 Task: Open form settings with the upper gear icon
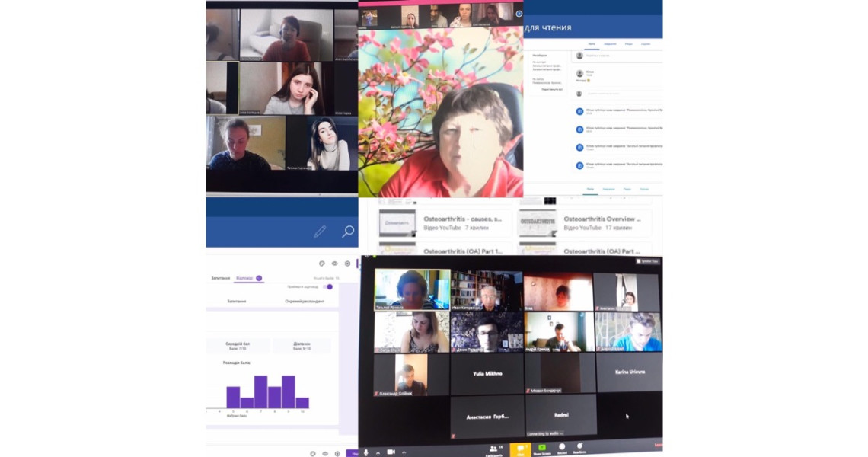pos(348,264)
